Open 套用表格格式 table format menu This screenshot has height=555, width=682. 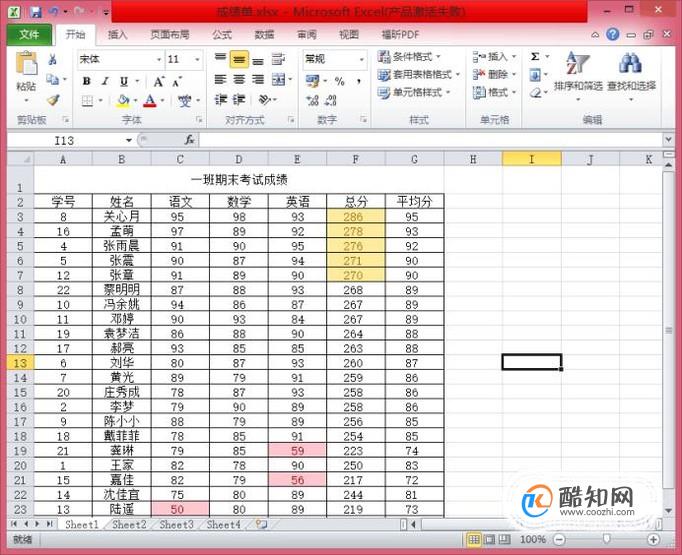(418, 75)
